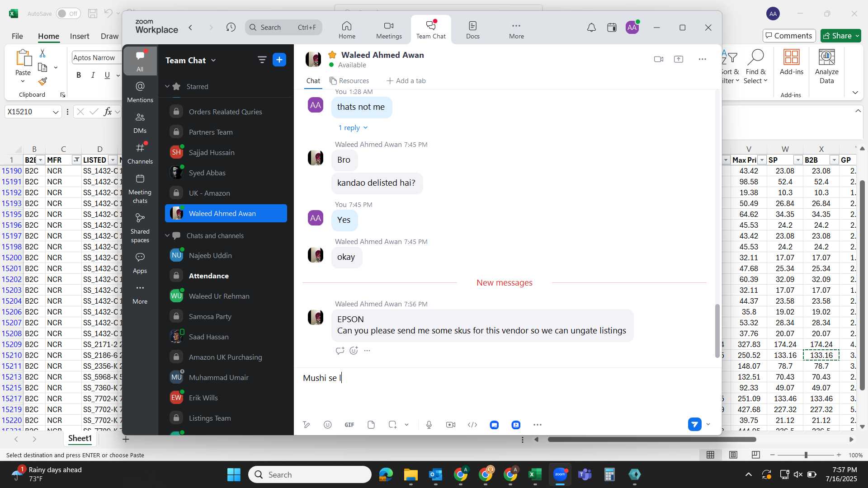Open the Zoom calendar icon
The height and width of the screenshot is (488, 868).
[x=612, y=28]
